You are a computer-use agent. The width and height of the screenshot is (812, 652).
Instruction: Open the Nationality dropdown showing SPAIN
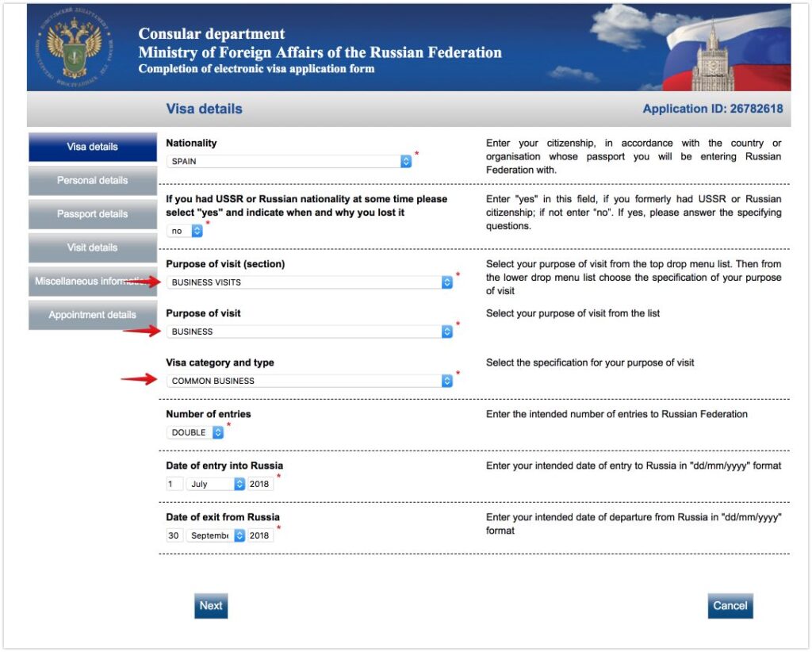(289, 161)
